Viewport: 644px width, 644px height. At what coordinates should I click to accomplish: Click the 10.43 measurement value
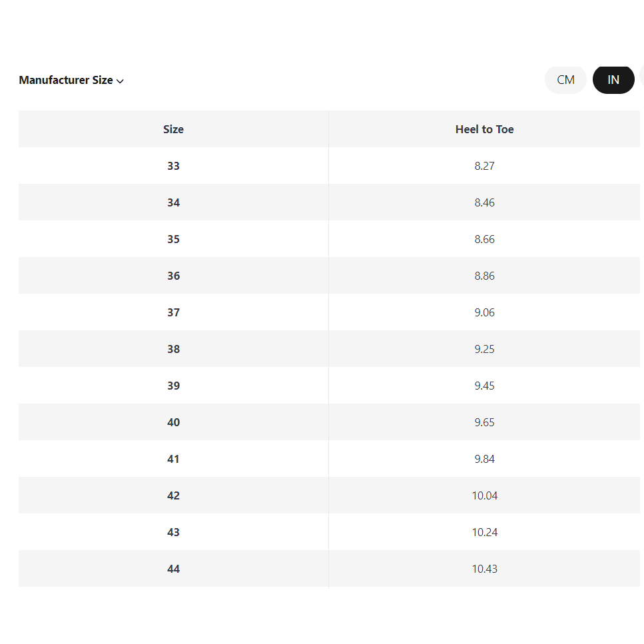pos(484,569)
